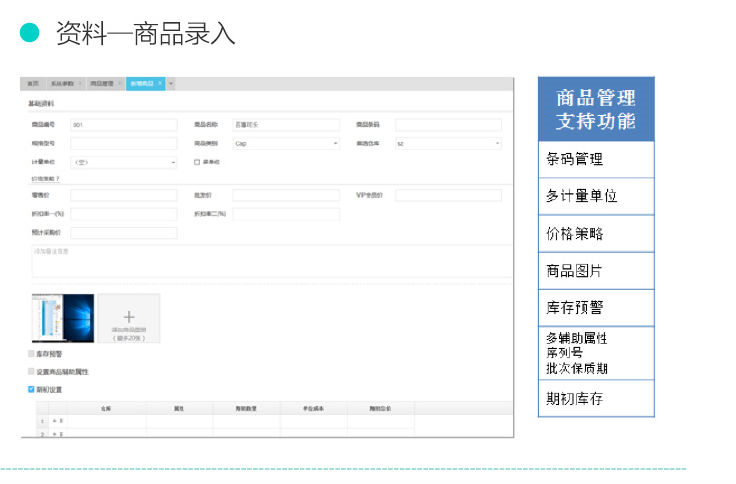The height and width of the screenshot is (484, 736).
Task: Click the plus icon to add product image
Action: click(128, 315)
